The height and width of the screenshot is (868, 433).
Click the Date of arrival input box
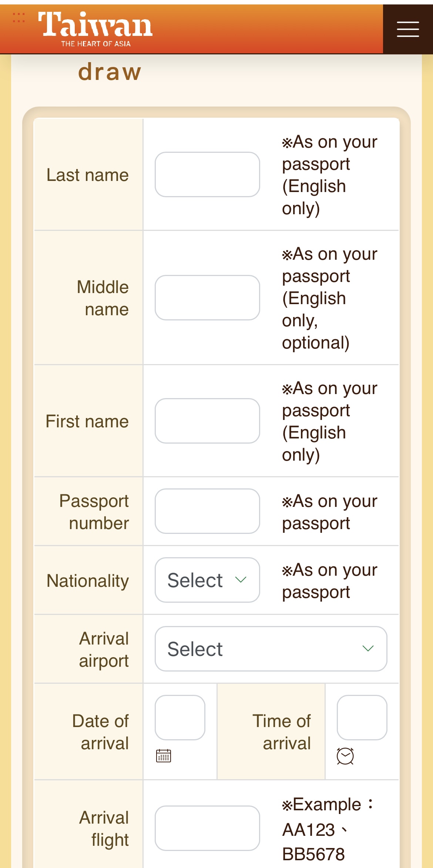[180, 717]
